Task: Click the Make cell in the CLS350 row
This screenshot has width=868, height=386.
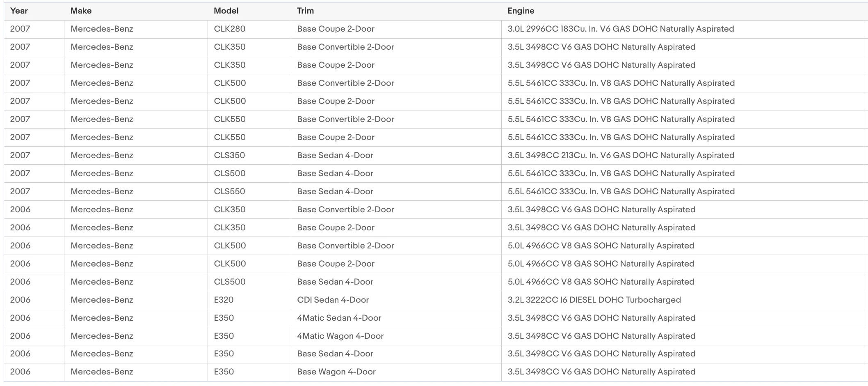Action: pos(136,156)
